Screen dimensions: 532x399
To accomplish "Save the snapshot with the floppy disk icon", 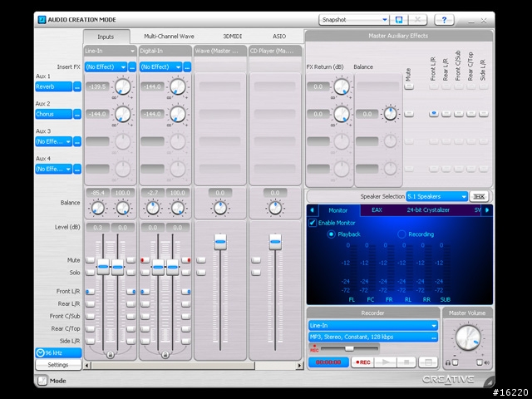I will (399, 20).
